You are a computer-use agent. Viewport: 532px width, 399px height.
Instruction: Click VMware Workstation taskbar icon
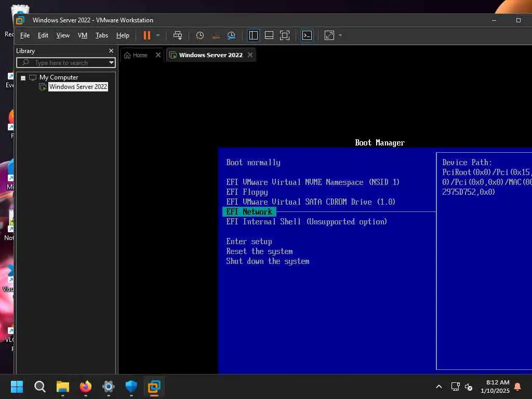pyautogui.click(x=154, y=387)
